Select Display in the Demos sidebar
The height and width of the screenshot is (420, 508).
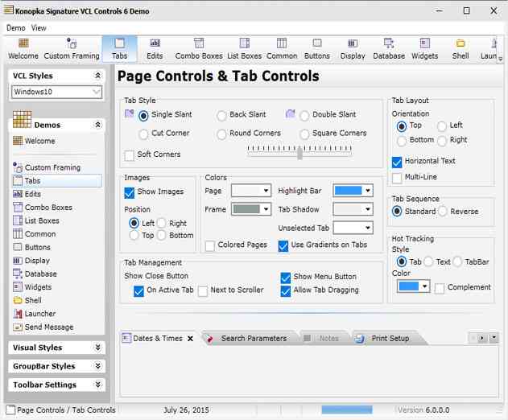31,261
